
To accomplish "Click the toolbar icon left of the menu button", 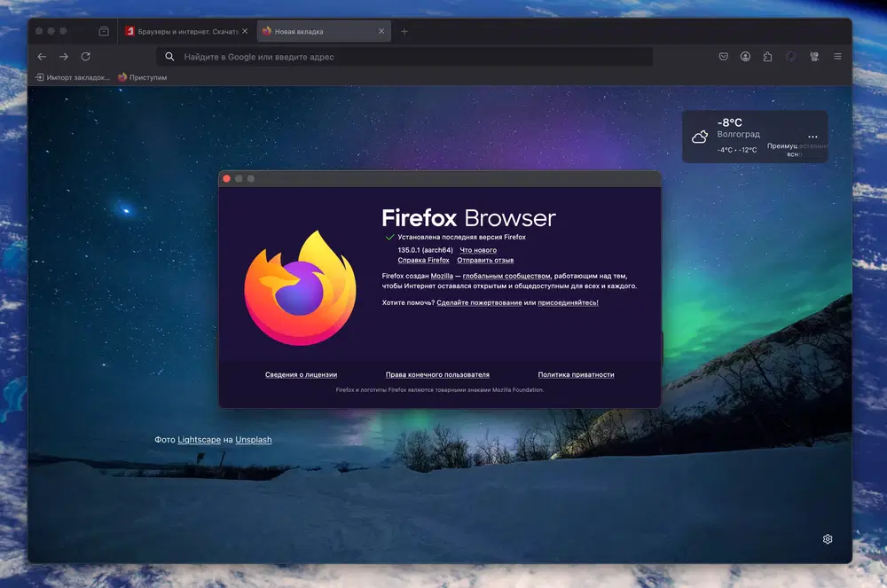I will [x=814, y=57].
